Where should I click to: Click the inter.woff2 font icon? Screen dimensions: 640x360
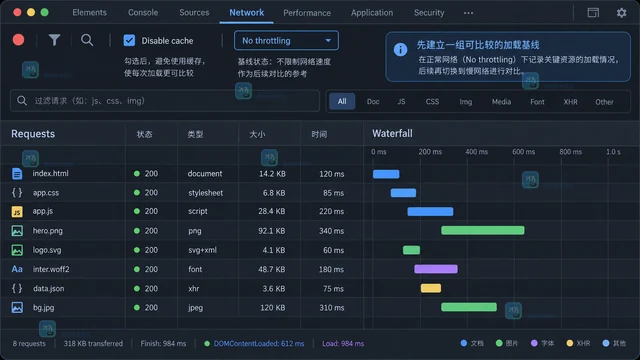[17, 269]
